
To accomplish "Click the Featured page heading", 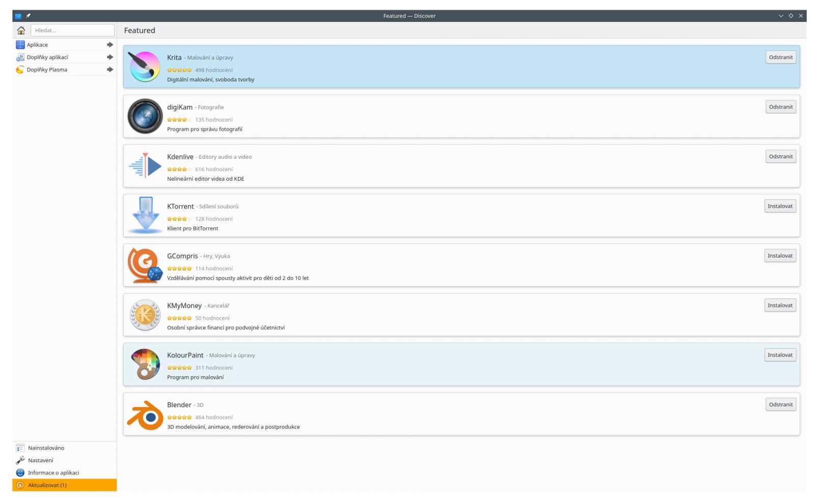I will pos(140,31).
